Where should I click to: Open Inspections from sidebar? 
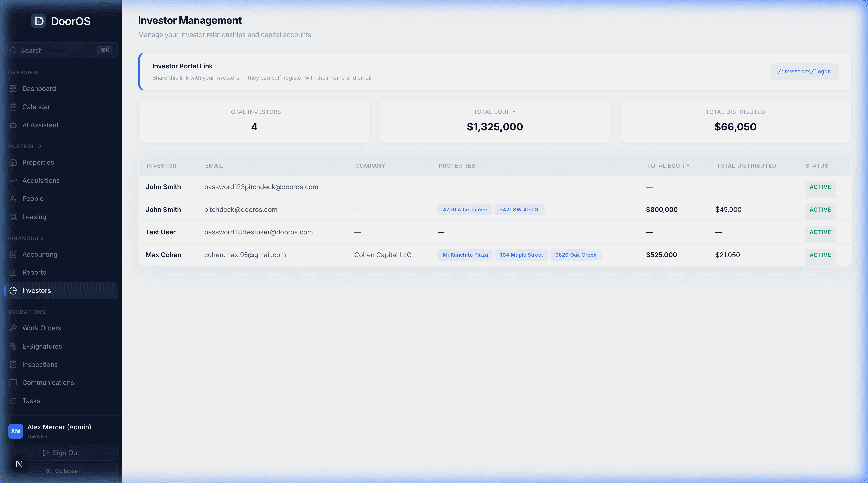click(x=61, y=365)
